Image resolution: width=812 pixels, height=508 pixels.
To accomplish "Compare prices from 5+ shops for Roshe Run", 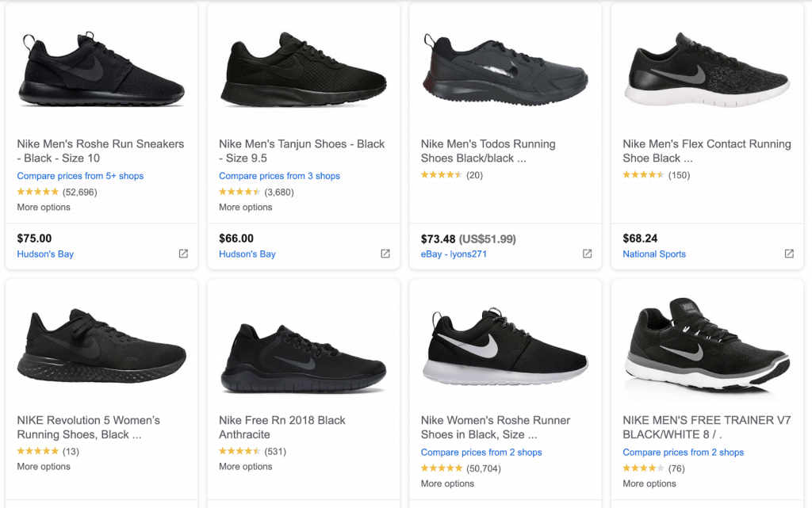I will pyautogui.click(x=80, y=176).
